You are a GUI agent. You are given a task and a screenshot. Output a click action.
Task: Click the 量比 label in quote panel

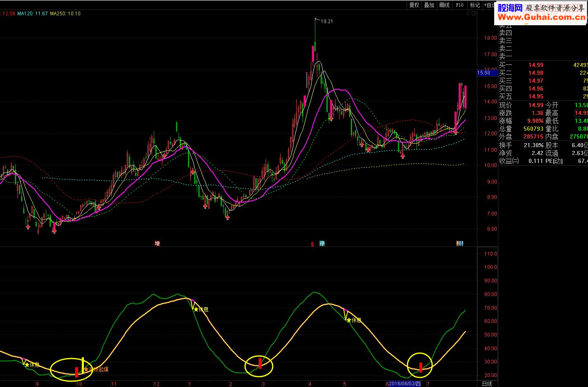[x=552, y=129]
